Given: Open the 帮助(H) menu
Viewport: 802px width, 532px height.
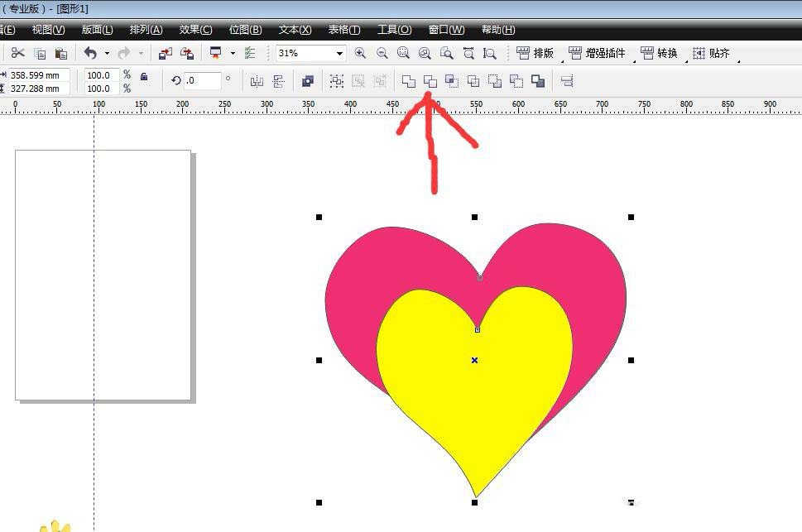Looking at the screenshot, I should [498, 30].
